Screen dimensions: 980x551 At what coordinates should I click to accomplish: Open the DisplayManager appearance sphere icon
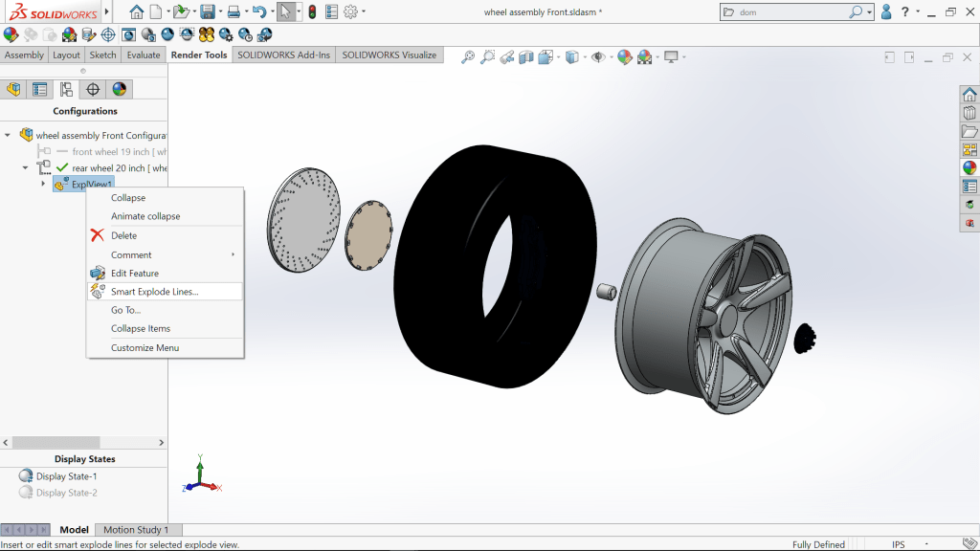tap(119, 89)
